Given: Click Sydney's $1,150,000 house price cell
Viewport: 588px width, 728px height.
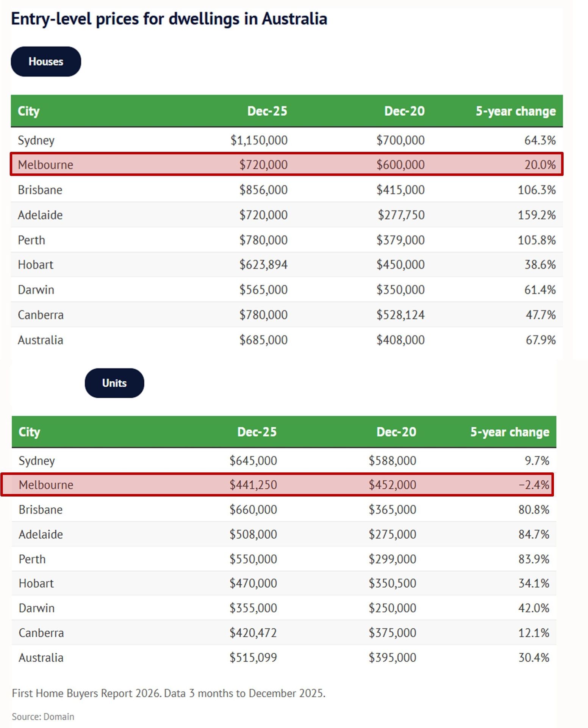Looking at the screenshot, I should [259, 140].
